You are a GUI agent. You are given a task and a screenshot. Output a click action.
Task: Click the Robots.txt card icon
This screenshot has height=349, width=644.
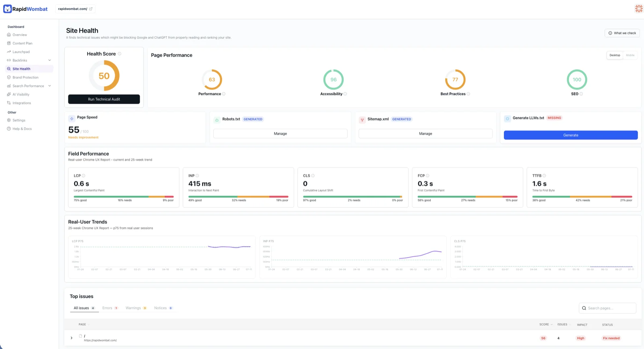217,120
